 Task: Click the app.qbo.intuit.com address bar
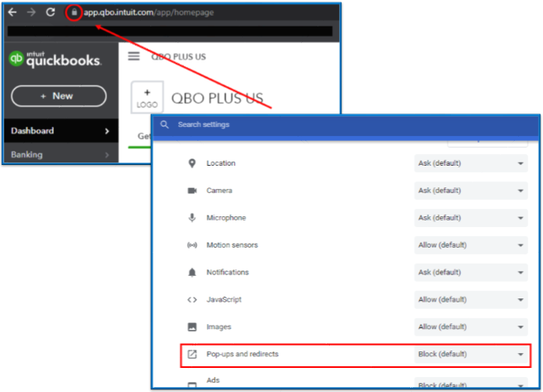[x=148, y=12]
